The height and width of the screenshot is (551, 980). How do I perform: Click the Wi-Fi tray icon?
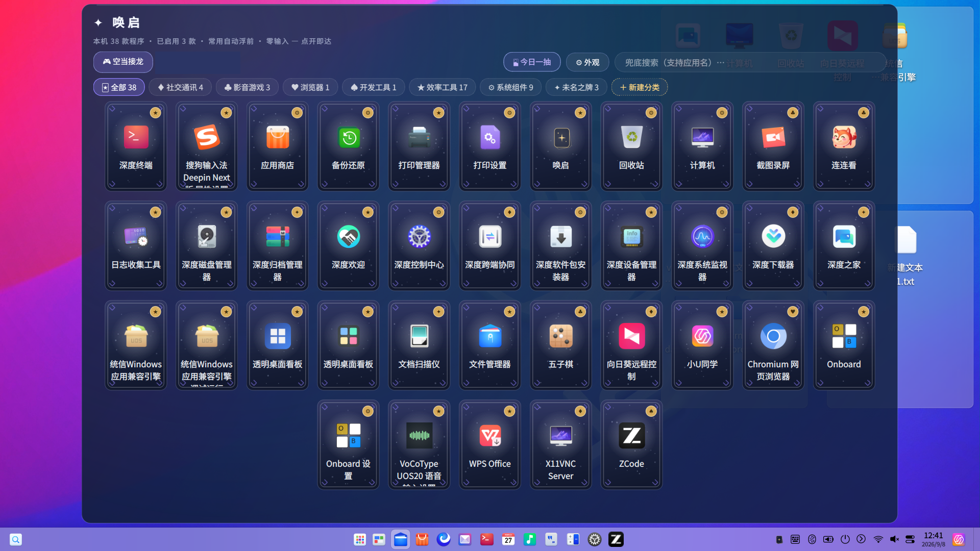pyautogui.click(x=878, y=539)
